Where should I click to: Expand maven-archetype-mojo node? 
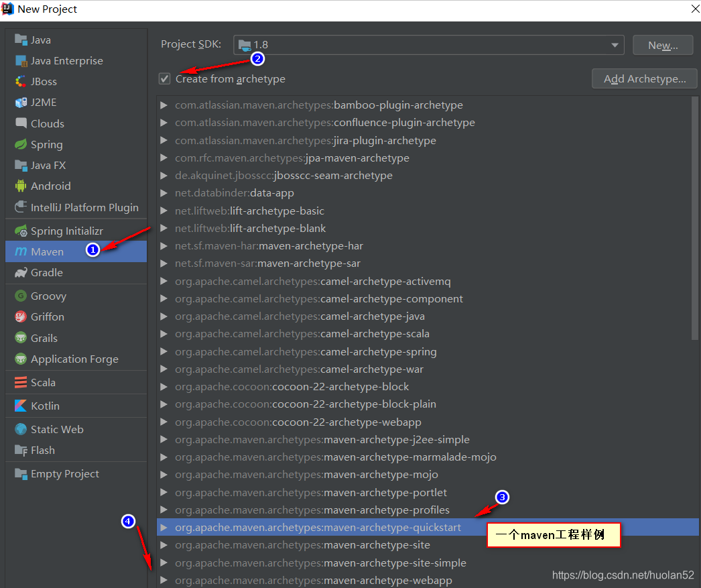(x=164, y=475)
